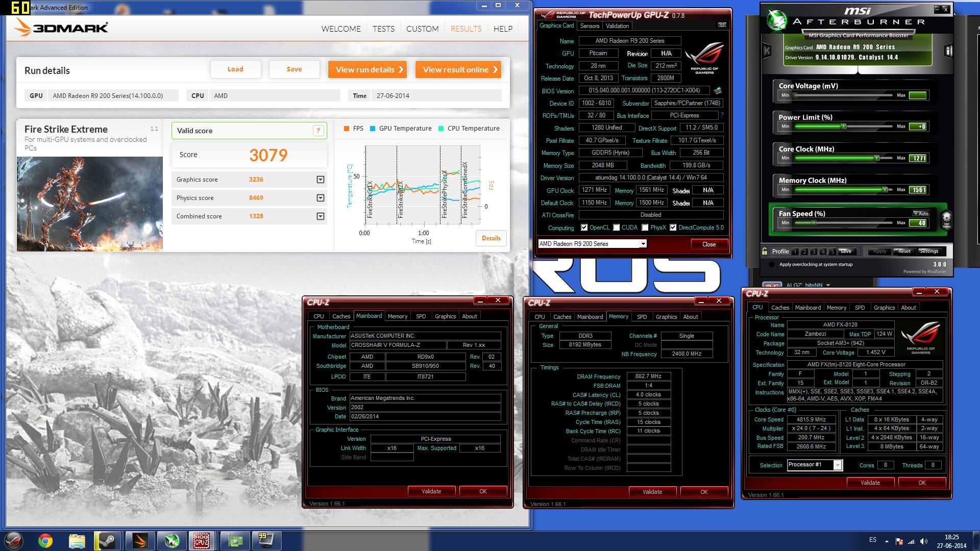Switch to ROG CPU-Z taskbar icon
Viewport: 980px width, 551px height.
202,541
